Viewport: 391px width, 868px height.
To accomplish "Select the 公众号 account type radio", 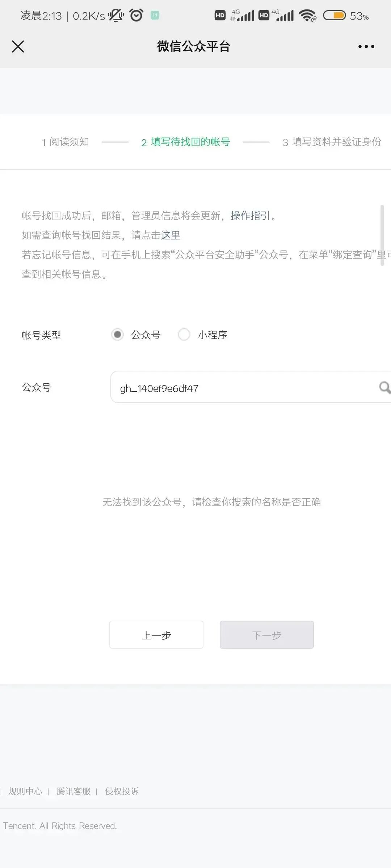I will coord(117,335).
